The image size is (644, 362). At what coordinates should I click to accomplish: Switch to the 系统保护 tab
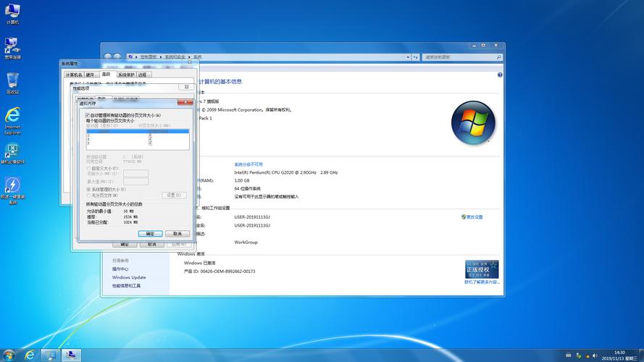[x=126, y=74]
